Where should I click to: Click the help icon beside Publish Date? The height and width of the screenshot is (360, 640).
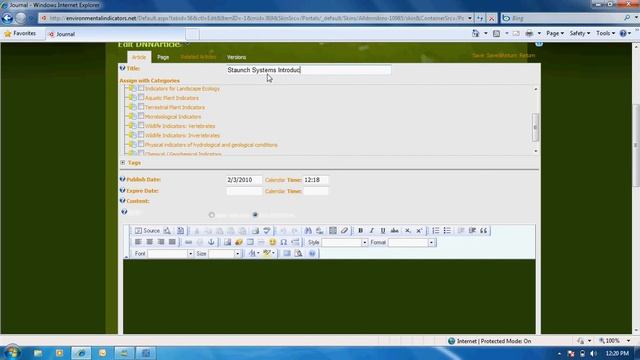coord(122,179)
